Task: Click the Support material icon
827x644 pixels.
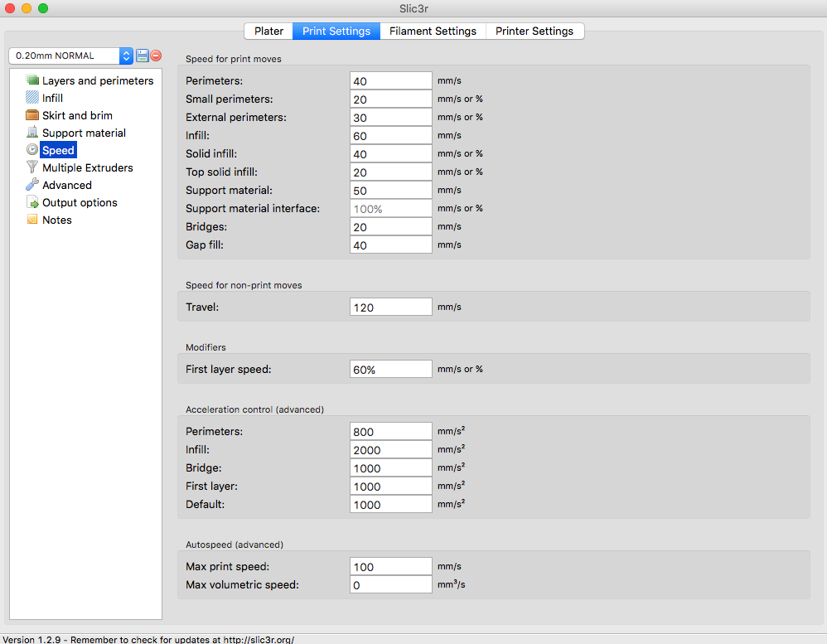Action: (x=32, y=133)
